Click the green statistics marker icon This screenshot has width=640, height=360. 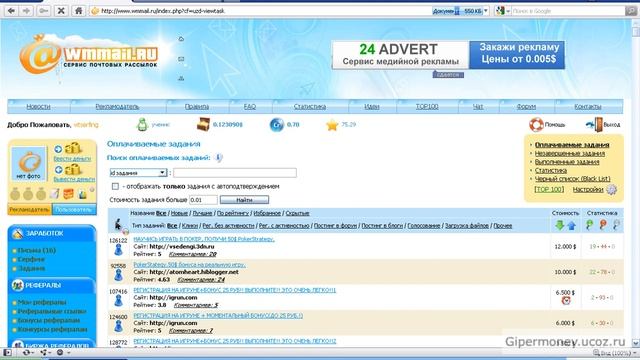(x=589, y=225)
